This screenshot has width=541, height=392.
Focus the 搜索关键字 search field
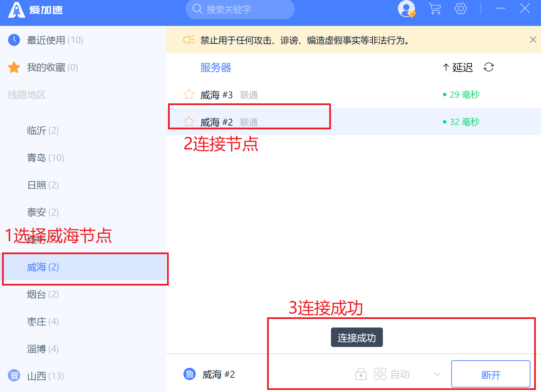click(x=240, y=9)
